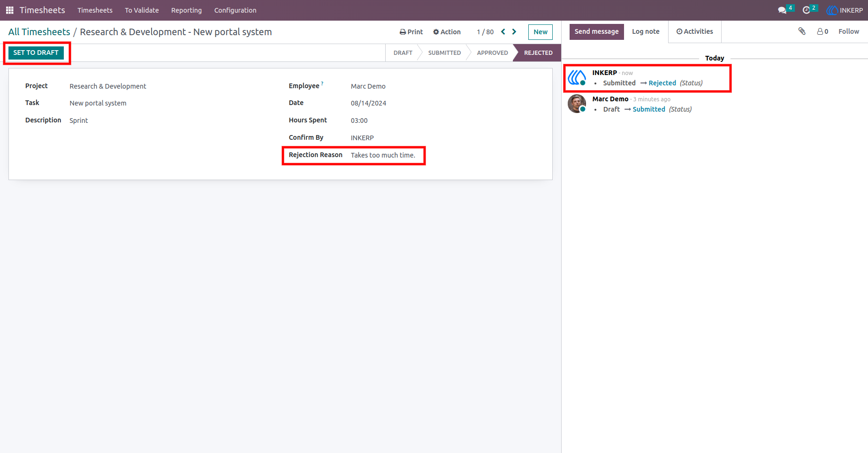Select the Rejected status stage
Viewport: 868px width, 453px height.
pyautogui.click(x=538, y=53)
